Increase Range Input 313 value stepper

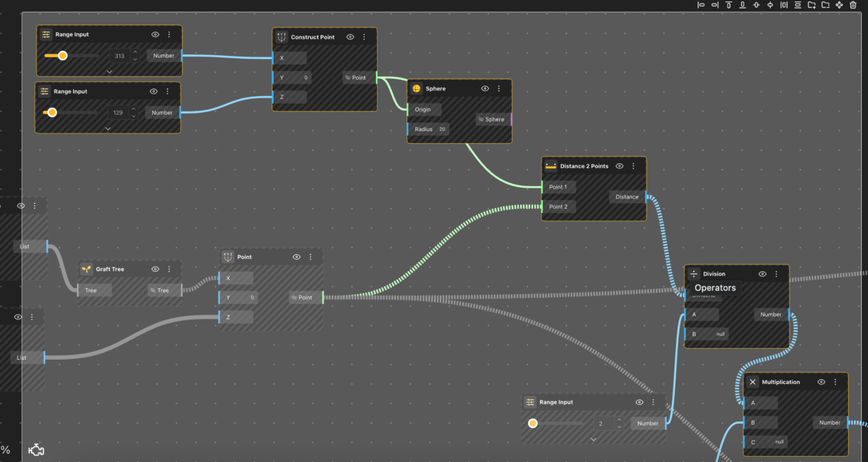click(135, 52)
